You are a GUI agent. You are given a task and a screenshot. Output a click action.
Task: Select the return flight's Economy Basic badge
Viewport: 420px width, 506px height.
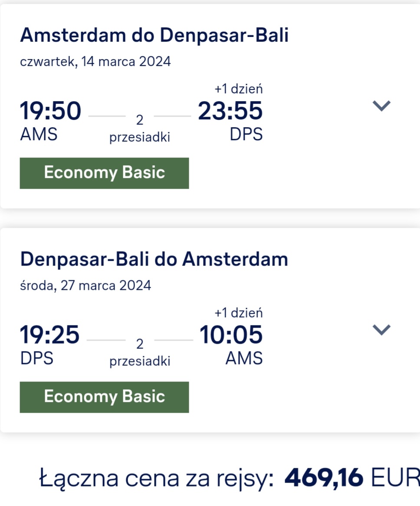(x=104, y=397)
